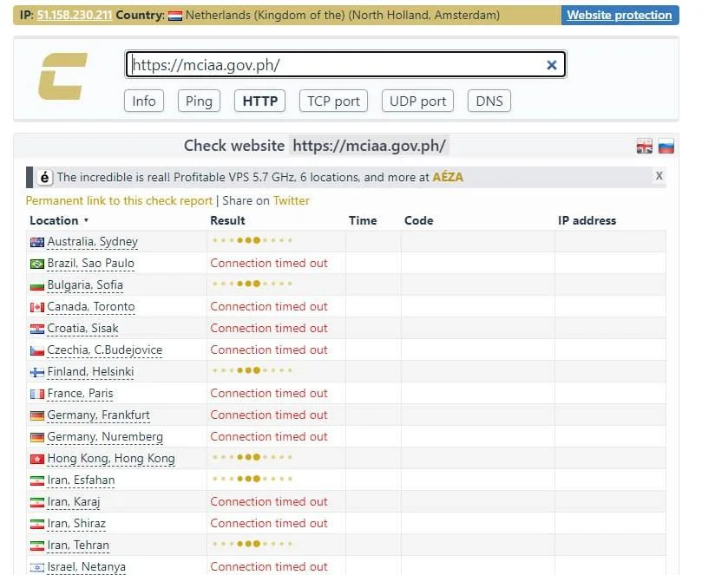Click the IP address 51.158.230.211 link

coord(75,16)
